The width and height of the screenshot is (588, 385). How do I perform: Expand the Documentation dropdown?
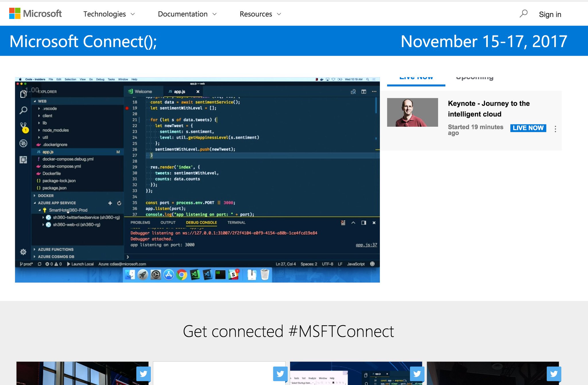pyautogui.click(x=187, y=14)
